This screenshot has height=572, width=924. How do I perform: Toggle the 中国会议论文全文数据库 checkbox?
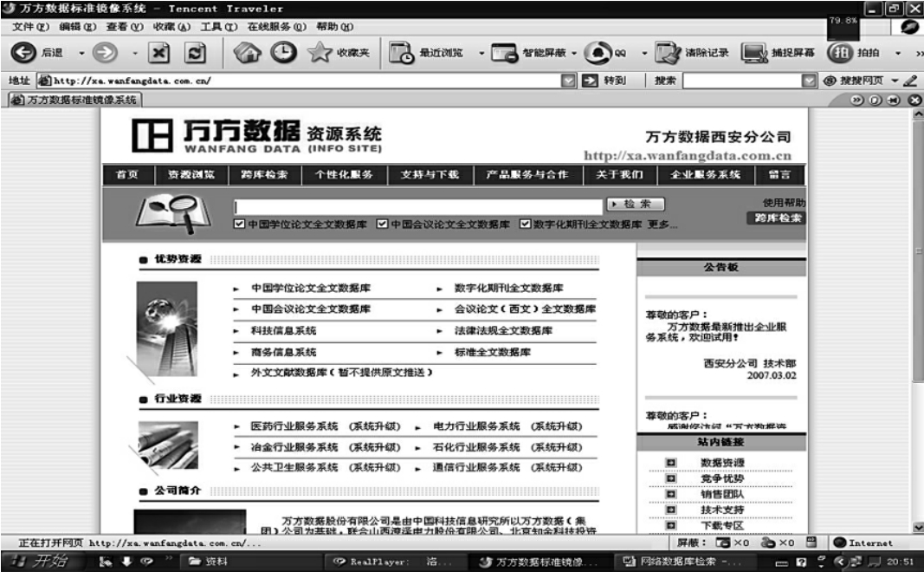[x=382, y=224]
